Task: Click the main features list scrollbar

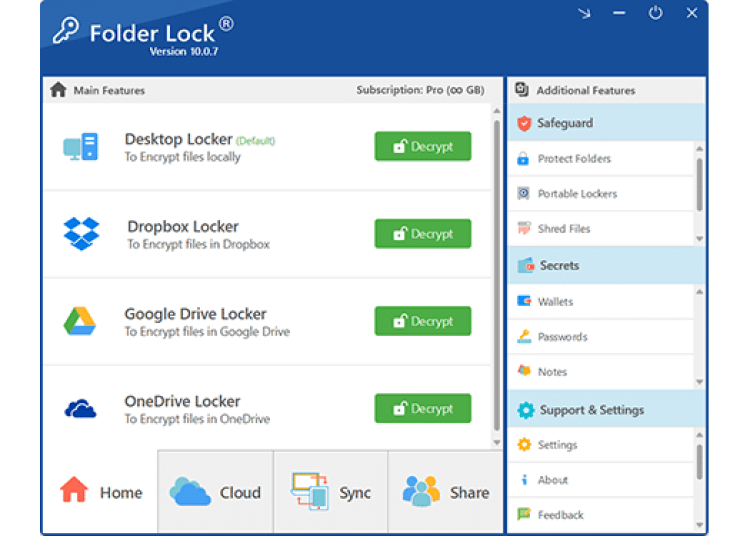Action: point(497,280)
